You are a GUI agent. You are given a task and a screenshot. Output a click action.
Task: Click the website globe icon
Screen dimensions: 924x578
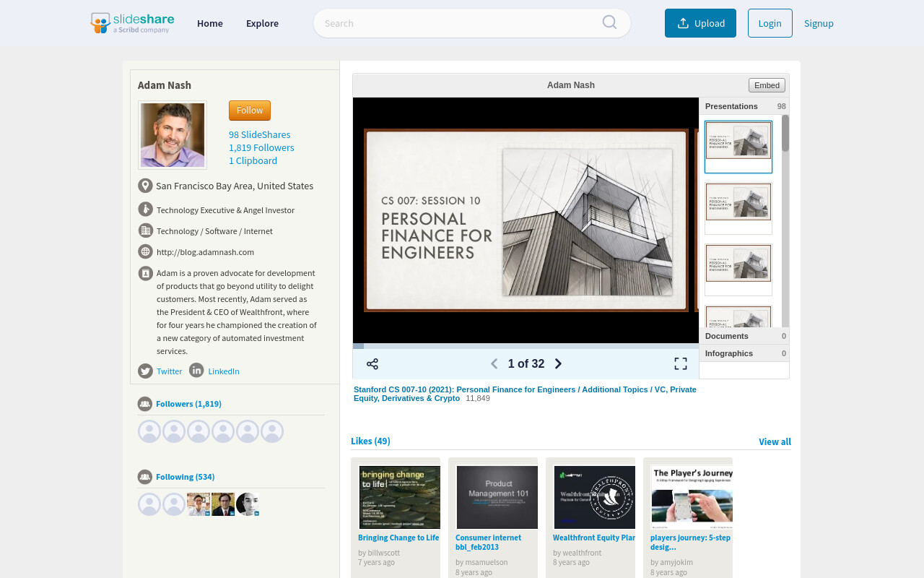click(145, 251)
